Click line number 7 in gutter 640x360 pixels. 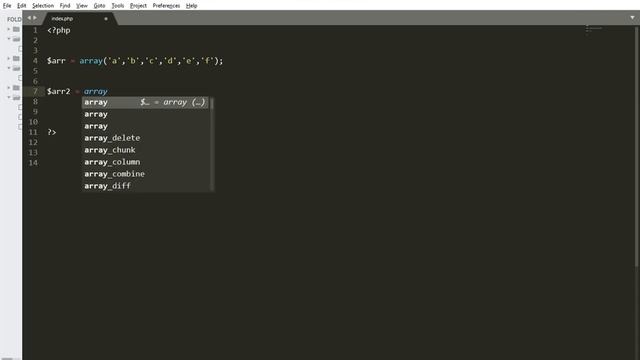35,91
